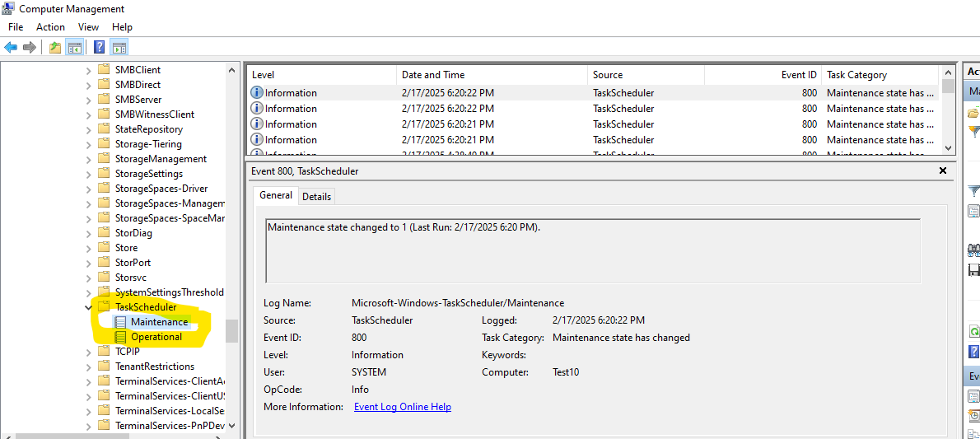Open the File menu
This screenshot has height=439, width=980.
[16, 27]
